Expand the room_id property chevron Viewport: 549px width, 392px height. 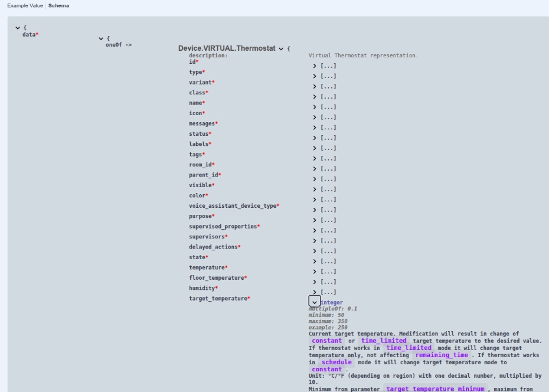pyautogui.click(x=315, y=169)
